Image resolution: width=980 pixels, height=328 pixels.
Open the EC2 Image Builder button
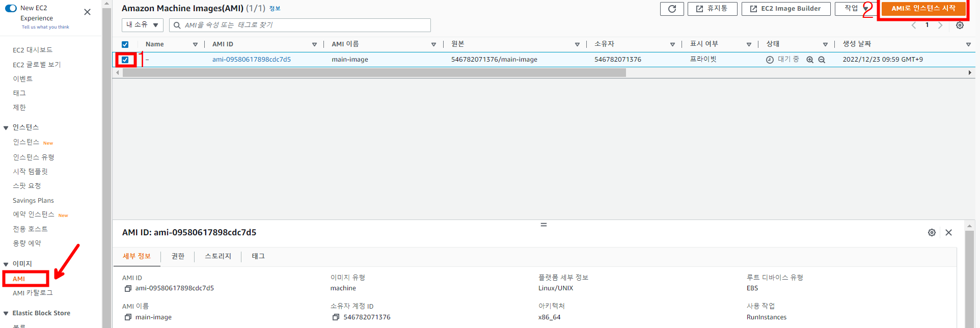tap(786, 9)
